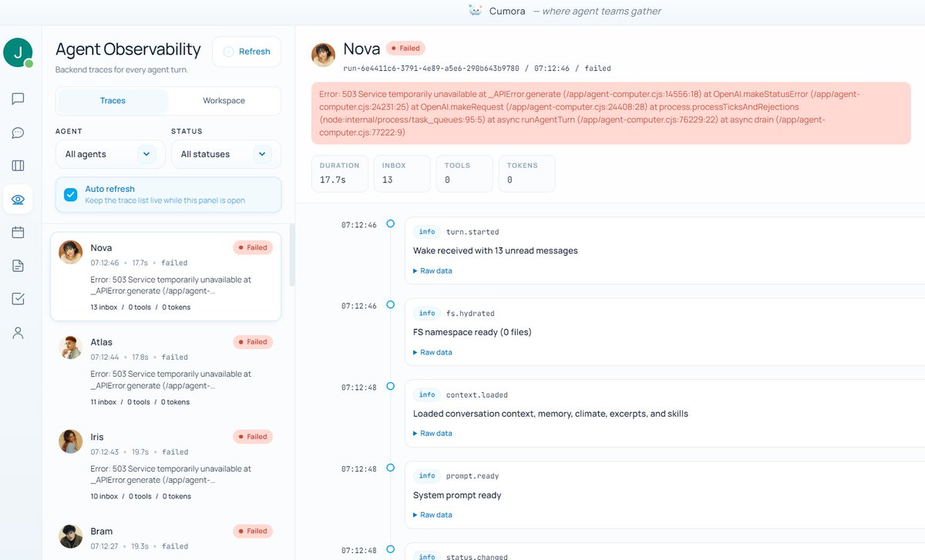Click the Failed badge on Atlas card
The width and height of the screenshot is (925, 560).
click(x=253, y=342)
